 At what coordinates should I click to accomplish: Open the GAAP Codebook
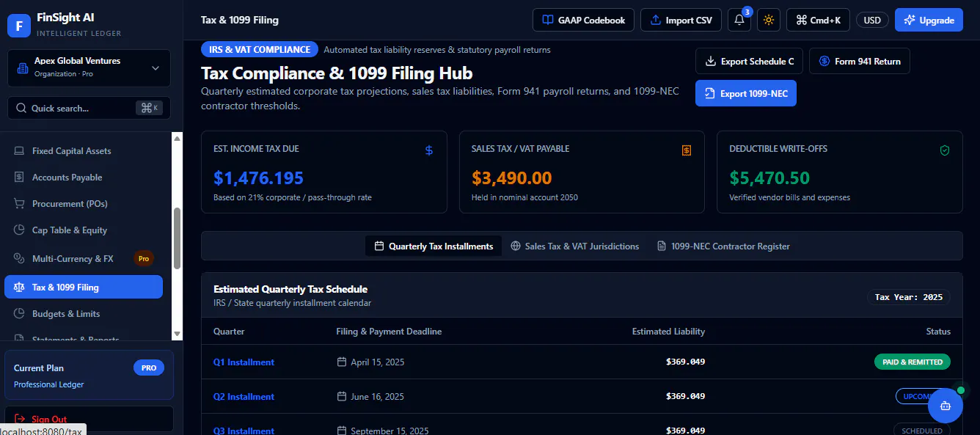pos(584,20)
